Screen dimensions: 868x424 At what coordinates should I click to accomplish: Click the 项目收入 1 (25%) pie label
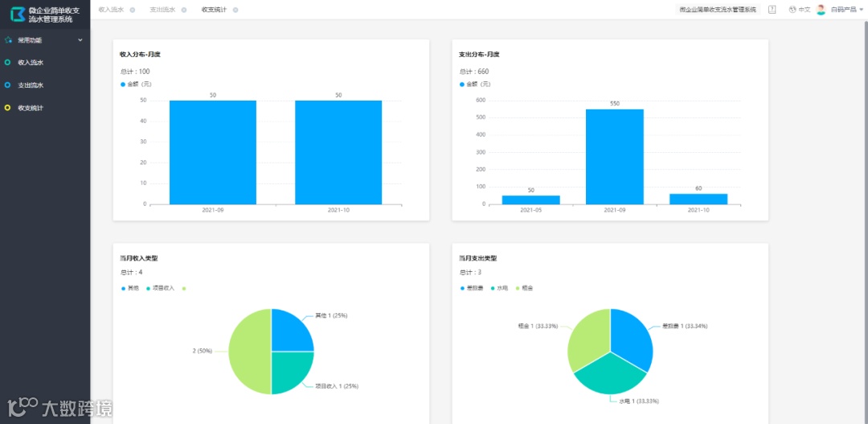tap(337, 386)
